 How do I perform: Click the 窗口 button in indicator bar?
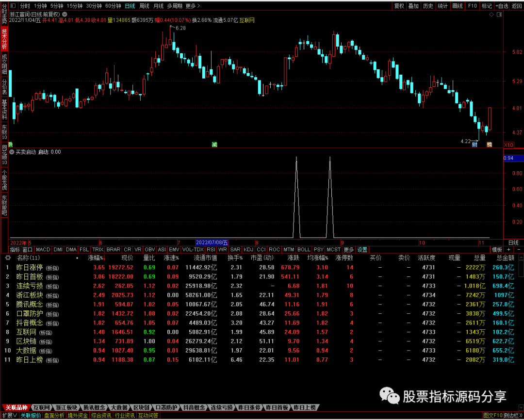coord(27,250)
